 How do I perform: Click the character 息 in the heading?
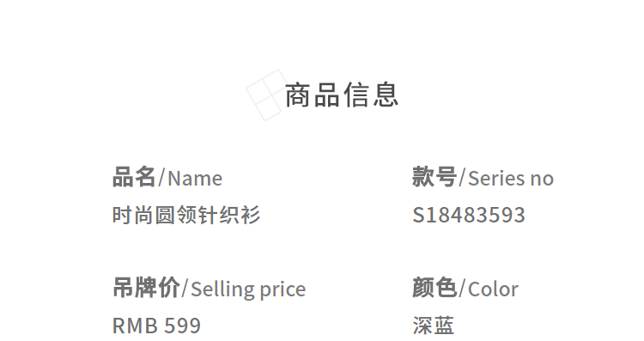click(386, 94)
